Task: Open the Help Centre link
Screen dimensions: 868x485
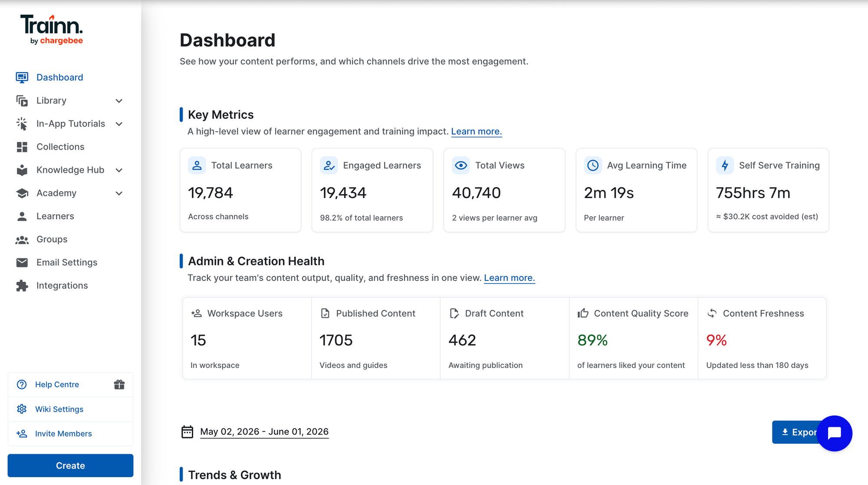Action: 57,385
